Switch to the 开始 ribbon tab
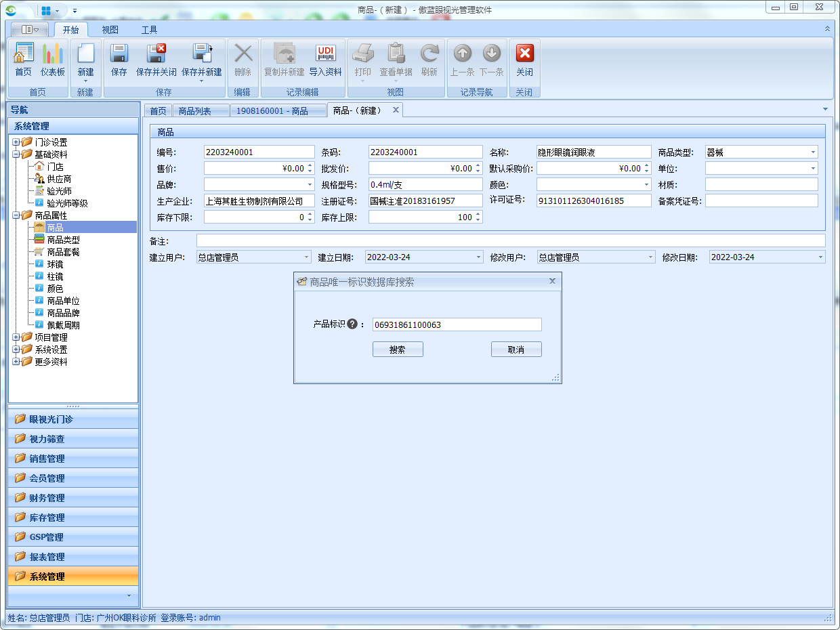The width and height of the screenshot is (840, 630). [x=71, y=30]
